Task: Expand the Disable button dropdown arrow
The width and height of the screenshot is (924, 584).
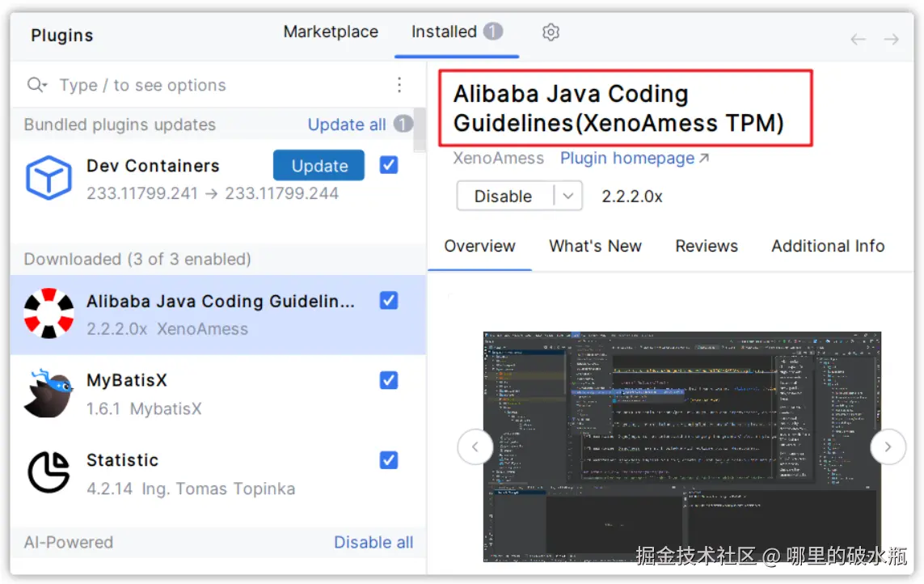Action: point(568,197)
